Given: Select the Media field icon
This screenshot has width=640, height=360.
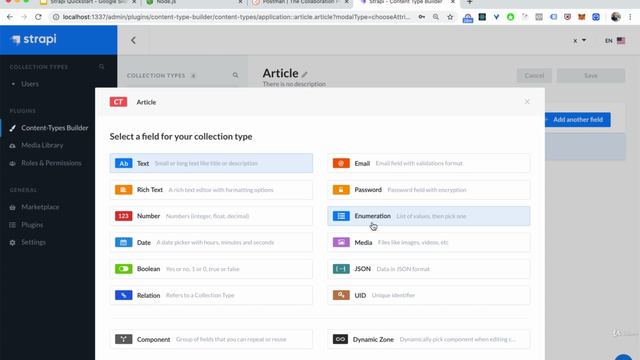Looking at the screenshot, I should coord(341,242).
